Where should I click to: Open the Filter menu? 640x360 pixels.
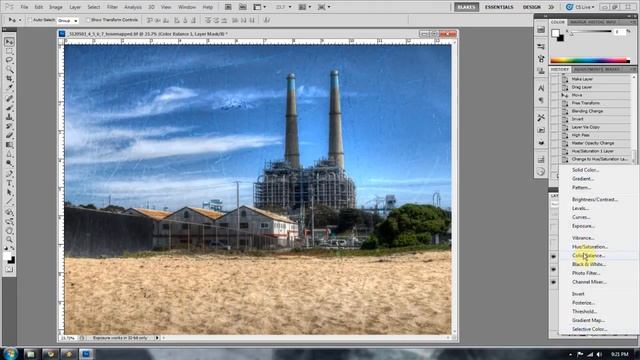[112, 7]
